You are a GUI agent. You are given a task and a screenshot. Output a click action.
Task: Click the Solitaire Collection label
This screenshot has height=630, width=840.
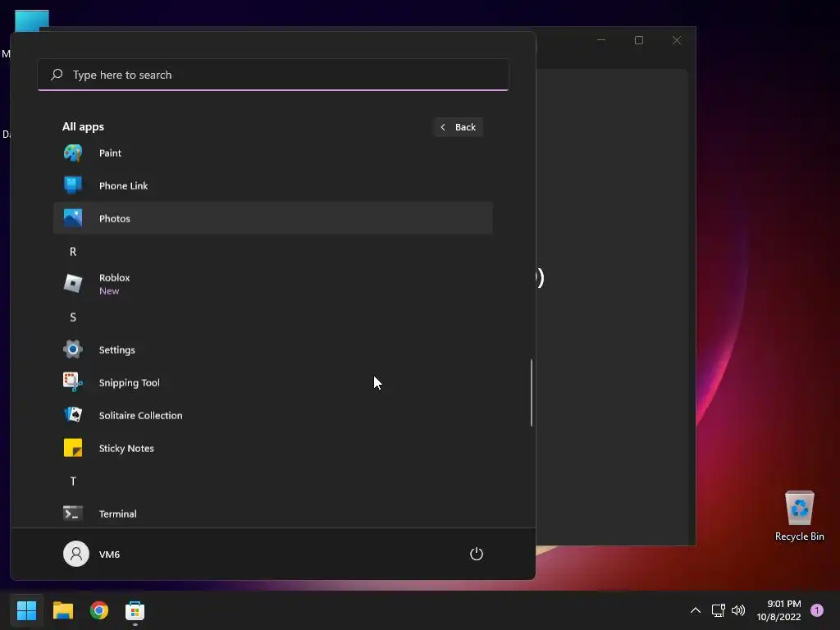[x=141, y=415]
